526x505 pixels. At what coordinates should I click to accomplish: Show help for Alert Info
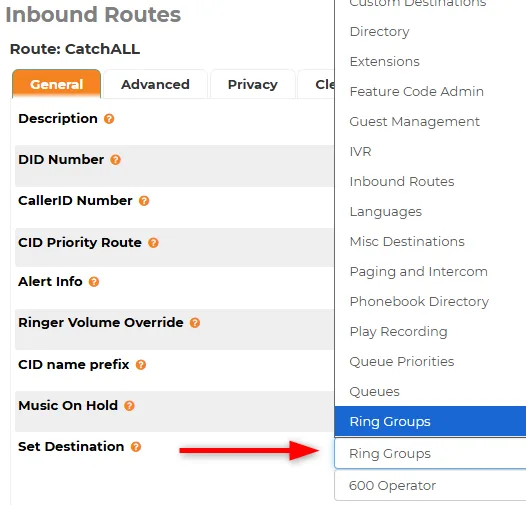click(x=94, y=282)
